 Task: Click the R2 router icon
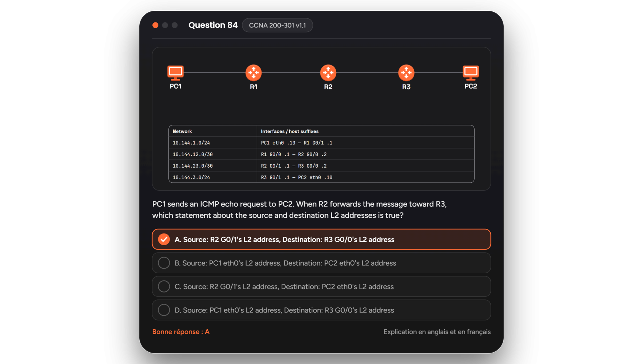click(x=328, y=73)
